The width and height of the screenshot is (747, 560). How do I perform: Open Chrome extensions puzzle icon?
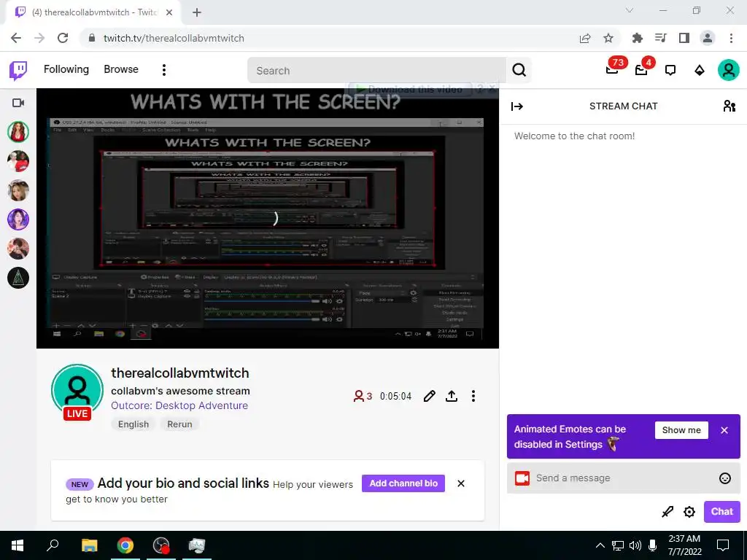coord(637,38)
